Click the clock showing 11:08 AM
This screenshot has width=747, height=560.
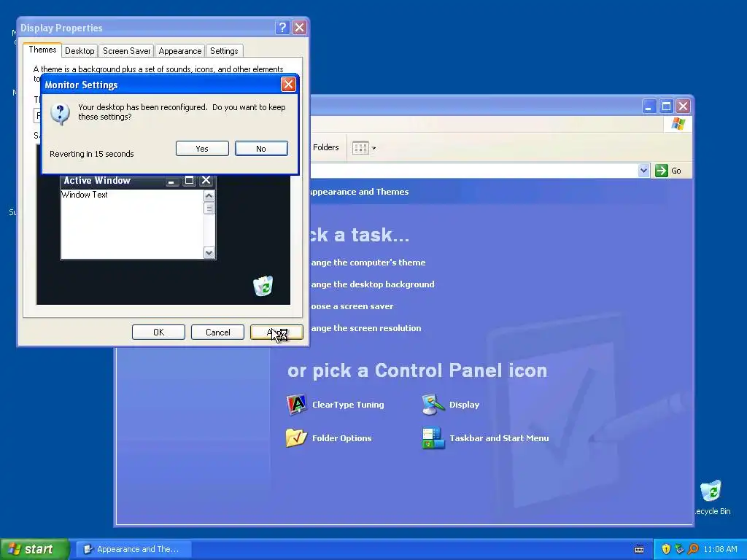click(720, 549)
